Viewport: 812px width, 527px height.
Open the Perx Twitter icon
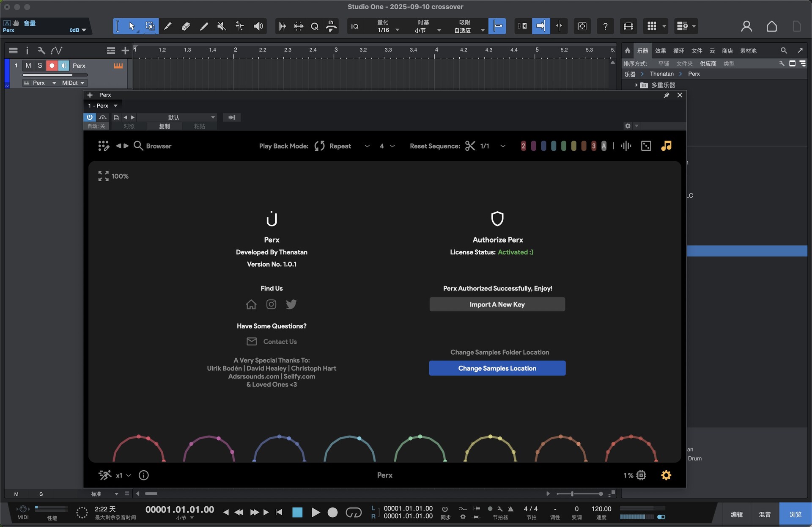point(291,304)
